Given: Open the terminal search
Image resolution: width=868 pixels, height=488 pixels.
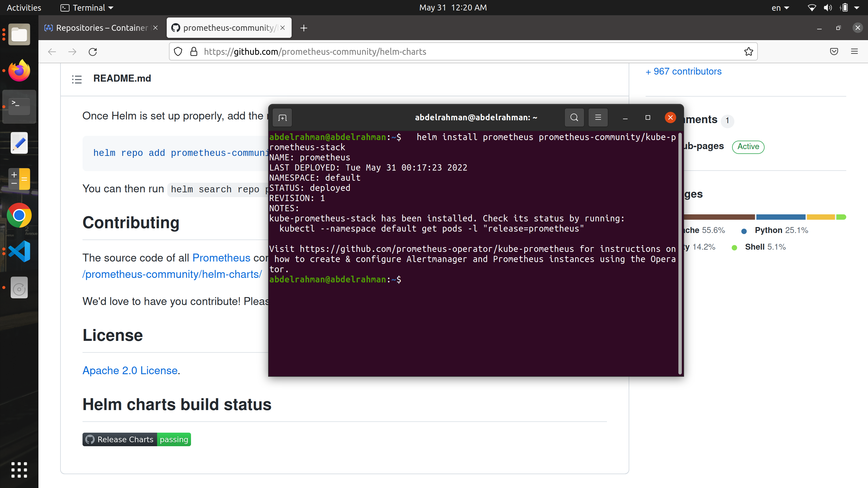Looking at the screenshot, I should 574,117.
